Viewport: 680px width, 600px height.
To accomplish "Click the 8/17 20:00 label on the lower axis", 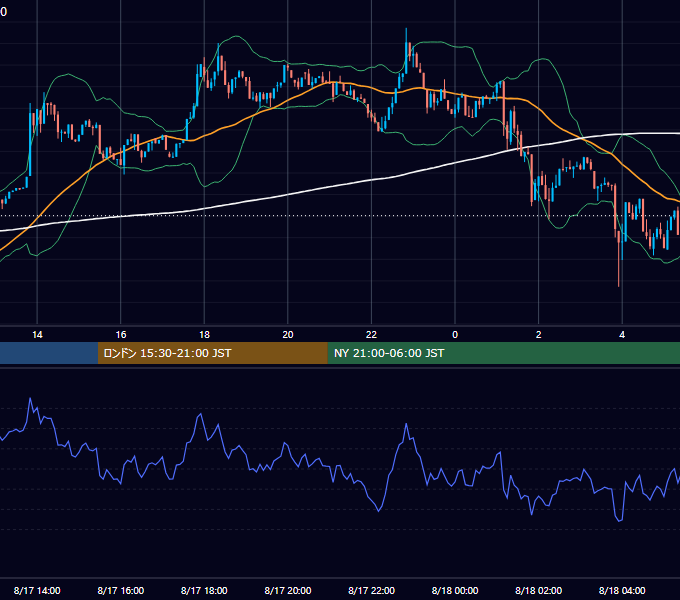I will pyautogui.click(x=288, y=590).
